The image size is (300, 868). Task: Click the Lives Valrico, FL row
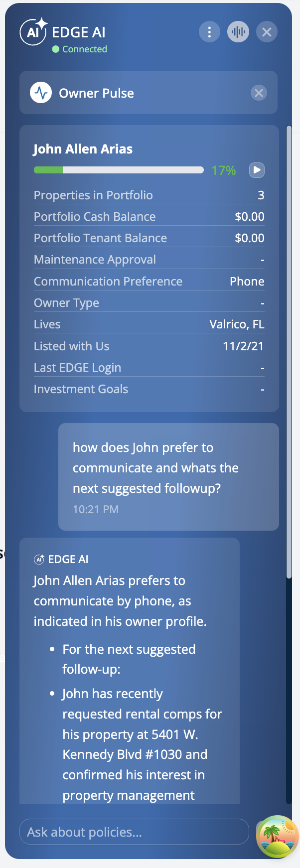coord(149,324)
